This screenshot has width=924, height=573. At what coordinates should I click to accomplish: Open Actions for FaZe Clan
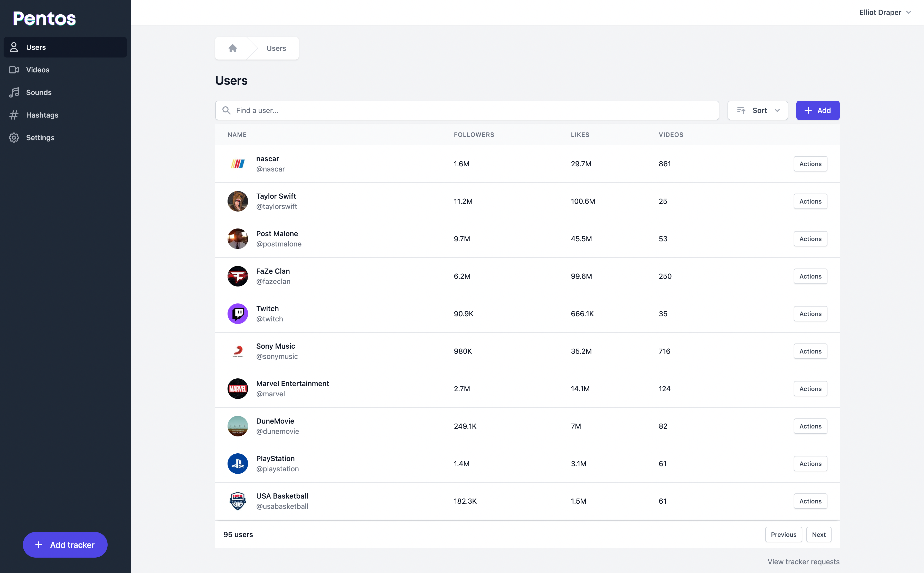810,276
